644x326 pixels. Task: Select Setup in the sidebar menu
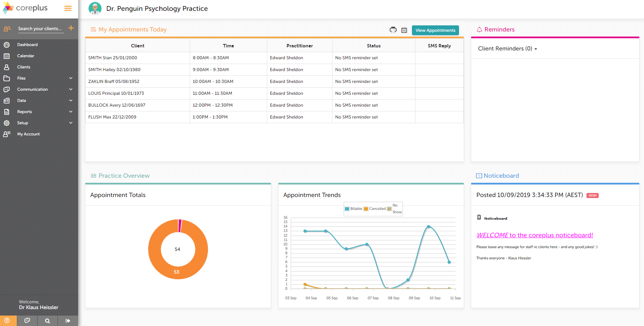(x=22, y=123)
